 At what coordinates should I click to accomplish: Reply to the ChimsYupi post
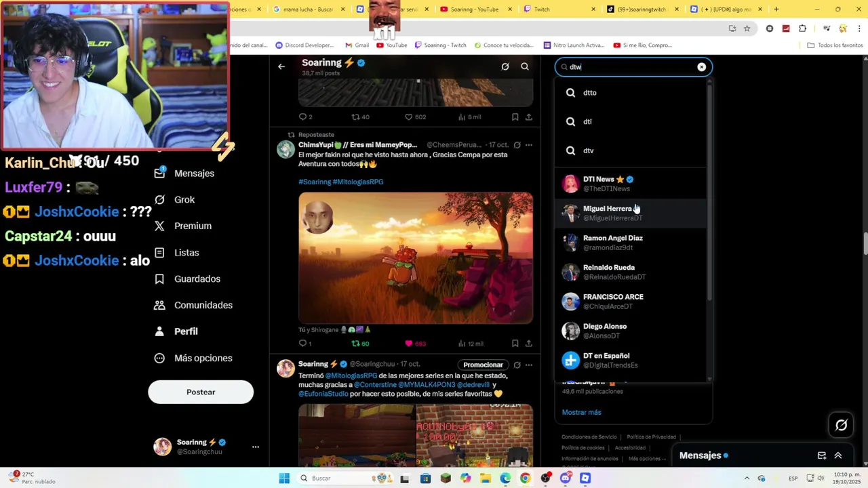tap(305, 344)
